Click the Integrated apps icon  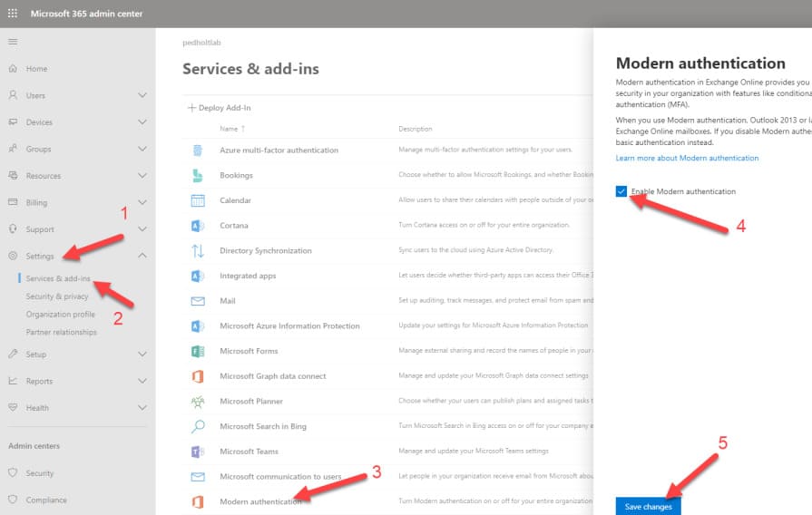(x=198, y=276)
